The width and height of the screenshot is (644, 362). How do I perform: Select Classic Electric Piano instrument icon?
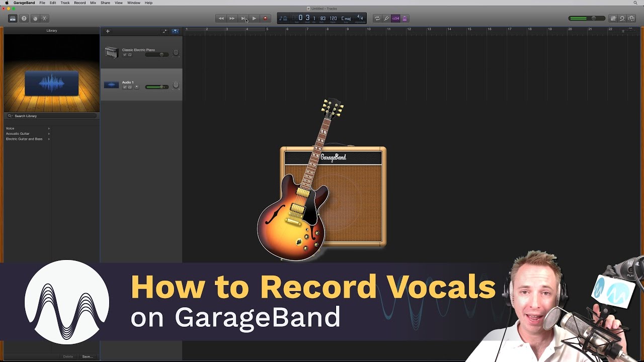pyautogui.click(x=111, y=52)
